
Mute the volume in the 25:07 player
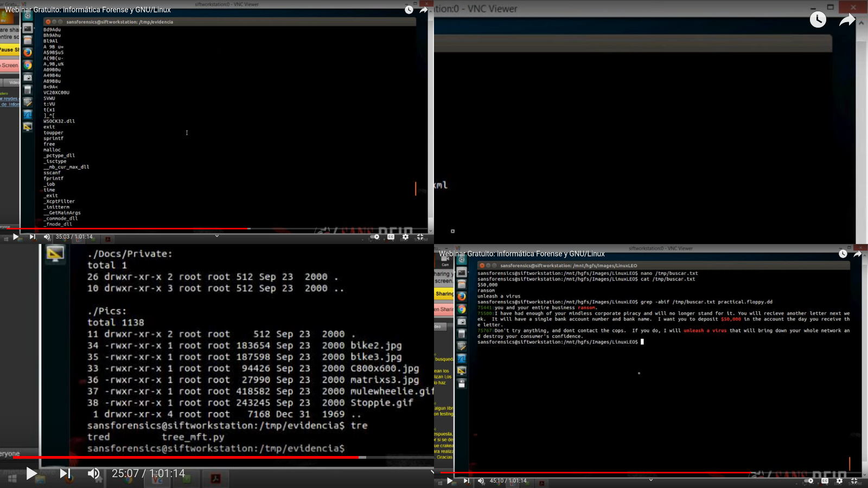pos(94,473)
